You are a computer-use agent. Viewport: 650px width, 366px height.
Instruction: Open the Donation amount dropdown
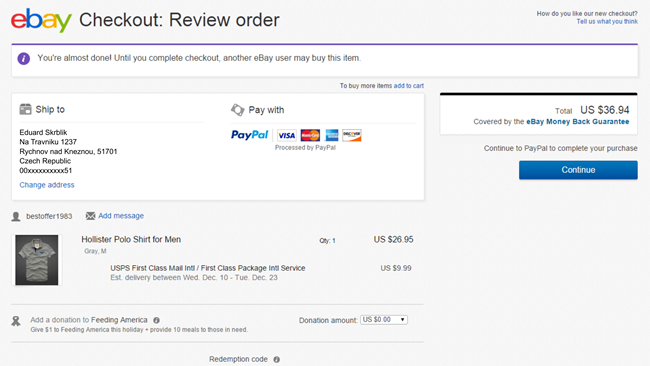click(384, 320)
